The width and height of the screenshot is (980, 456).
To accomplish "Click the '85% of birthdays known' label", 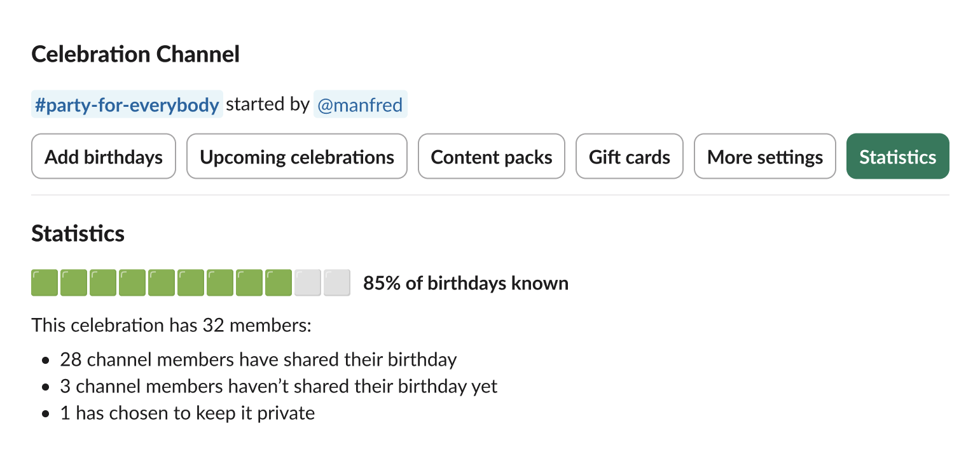I will point(466,283).
